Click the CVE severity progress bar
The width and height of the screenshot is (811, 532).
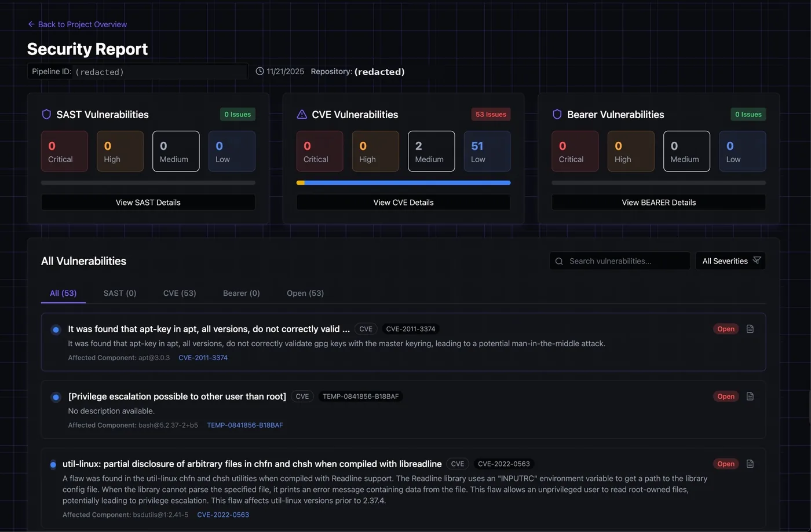click(x=403, y=183)
